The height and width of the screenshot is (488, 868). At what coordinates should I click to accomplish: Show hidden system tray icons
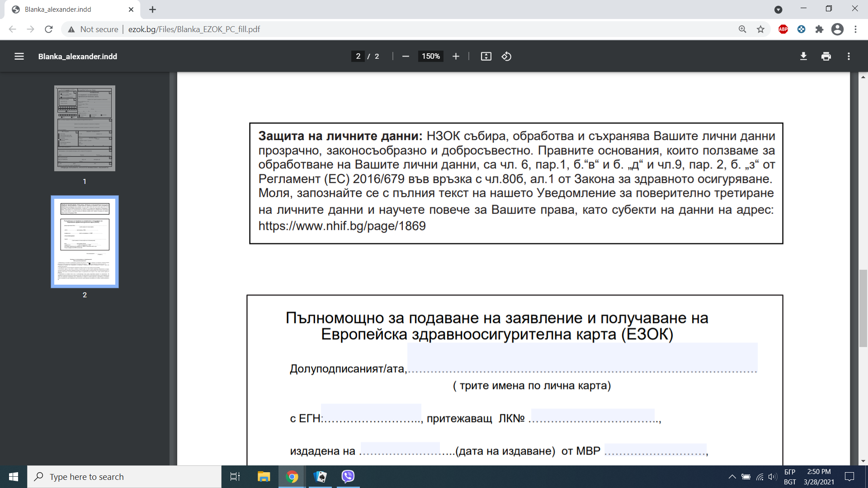pyautogui.click(x=732, y=477)
